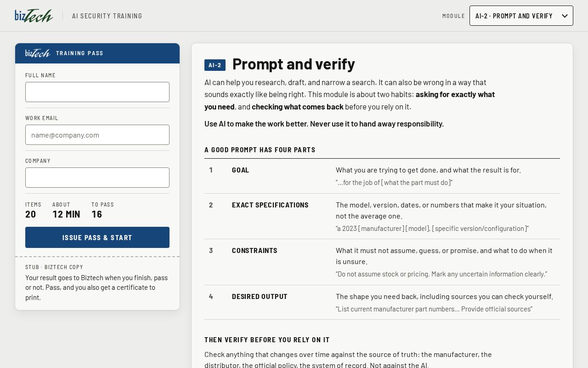The width and height of the screenshot is (588, 368).
Task: Click 'The shape you need back' description
Action: point(444,297)
